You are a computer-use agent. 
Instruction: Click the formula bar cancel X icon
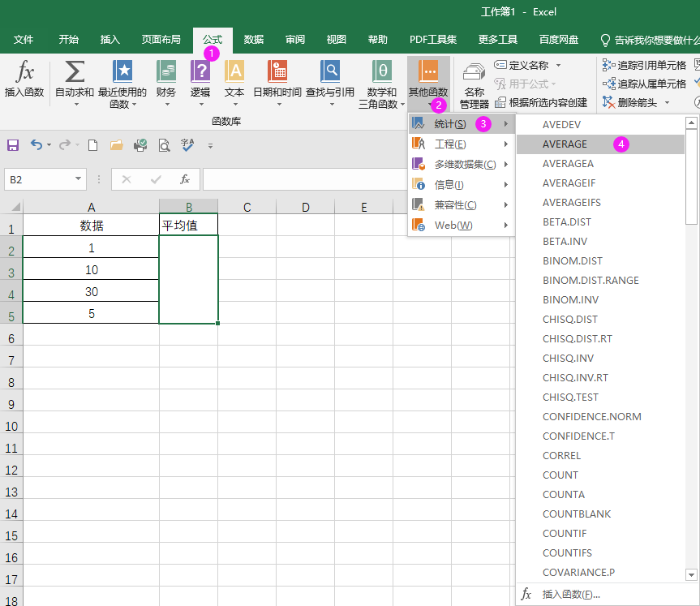(x=127, y=179)
